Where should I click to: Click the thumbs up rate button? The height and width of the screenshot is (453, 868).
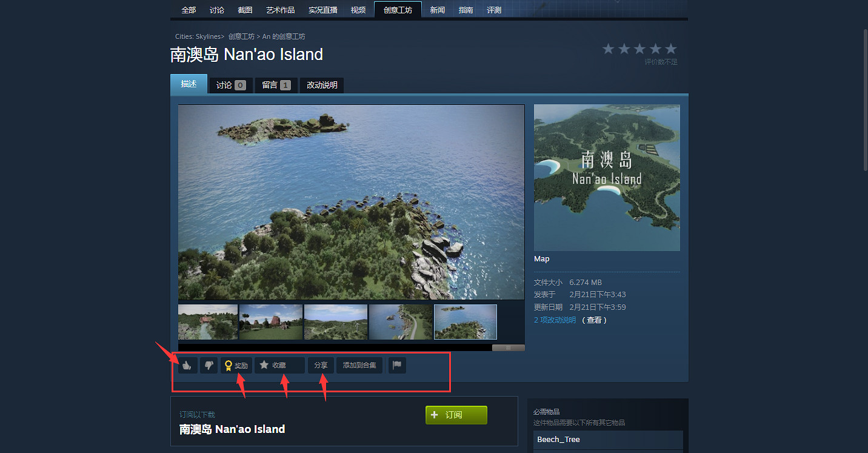187,366
